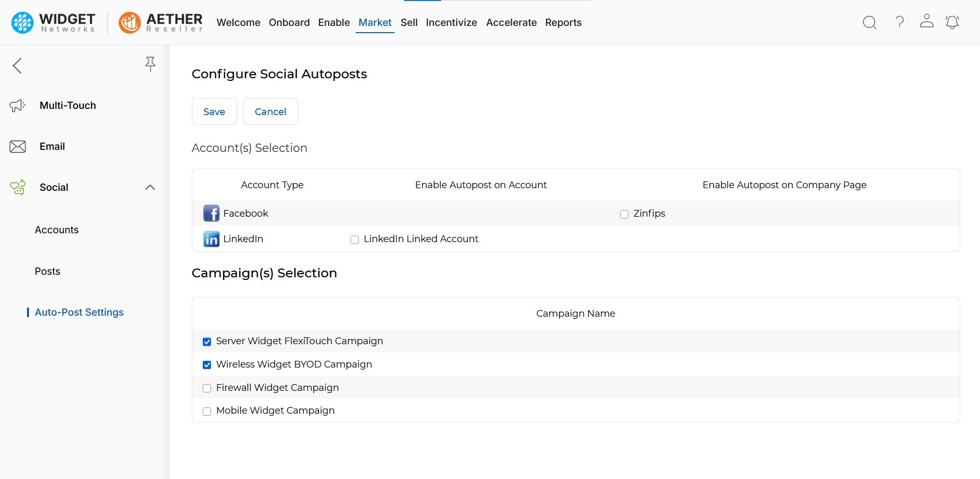Click the Facebook logo icon
Image resolution: width=980 pixels, height=479 pixels.
click(x=211, y=214)
